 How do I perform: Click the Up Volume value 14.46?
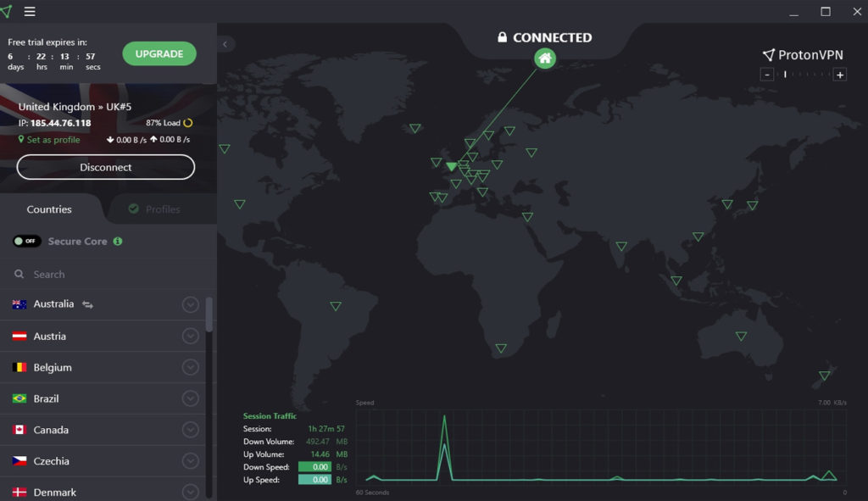(x=320, y=454)
